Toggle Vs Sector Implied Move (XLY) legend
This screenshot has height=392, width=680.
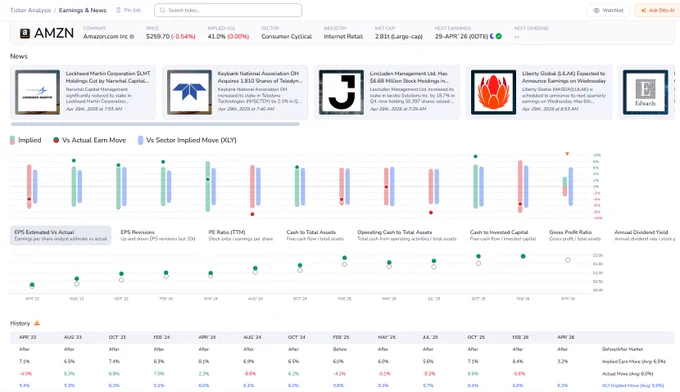pyautogui.click(x=187, y=140)
